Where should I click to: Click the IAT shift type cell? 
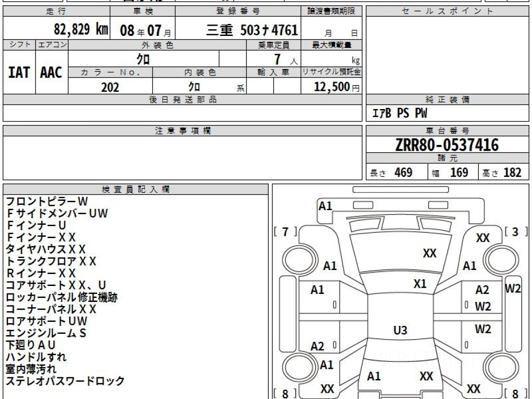click(x=19, y=73)
